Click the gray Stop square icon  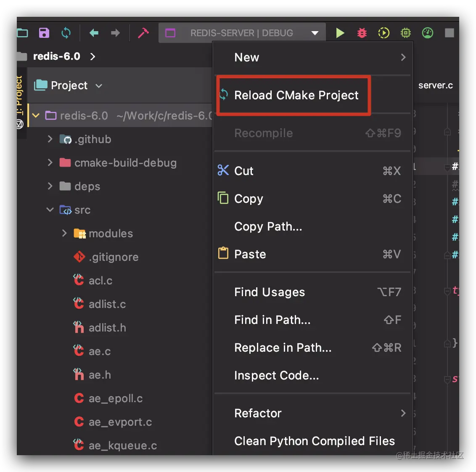pos(449,33)
